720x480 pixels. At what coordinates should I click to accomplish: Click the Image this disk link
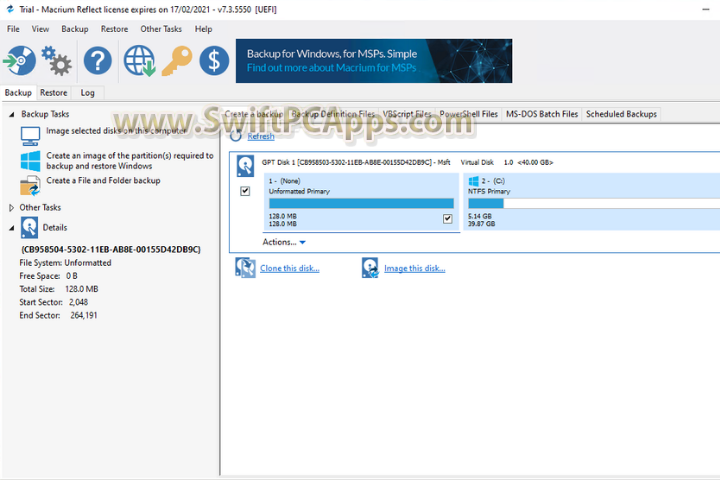415,268
